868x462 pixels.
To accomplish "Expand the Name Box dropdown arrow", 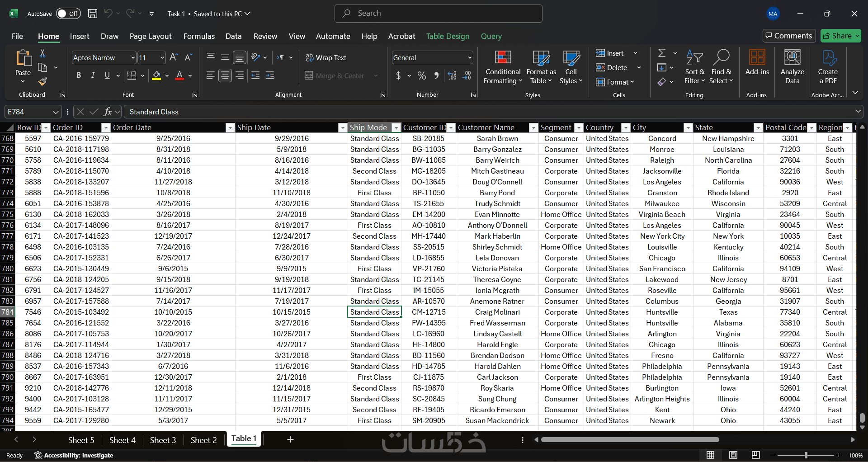I will 56,112.
